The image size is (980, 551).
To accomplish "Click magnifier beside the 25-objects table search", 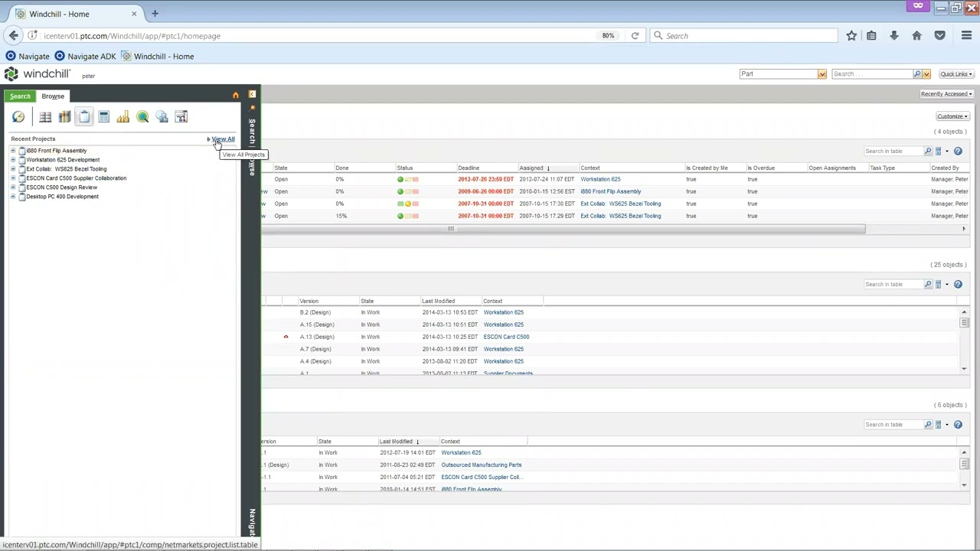I will [x=928, y=285].
